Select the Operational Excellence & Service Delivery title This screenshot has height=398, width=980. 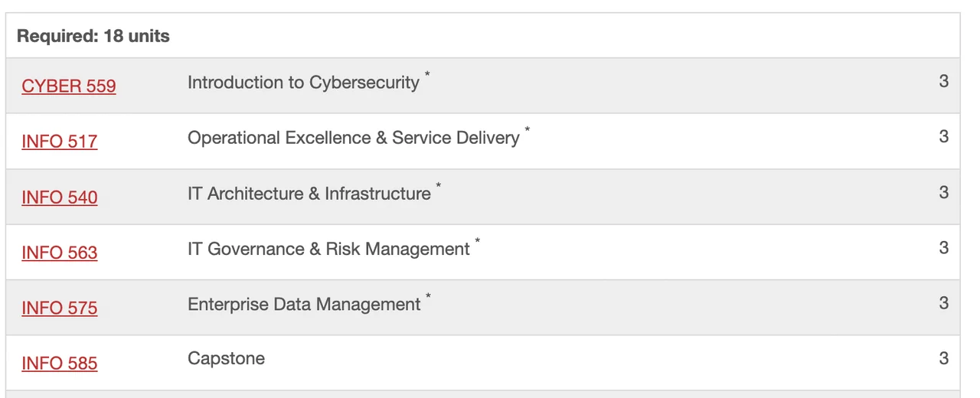(x=353, y=138)
